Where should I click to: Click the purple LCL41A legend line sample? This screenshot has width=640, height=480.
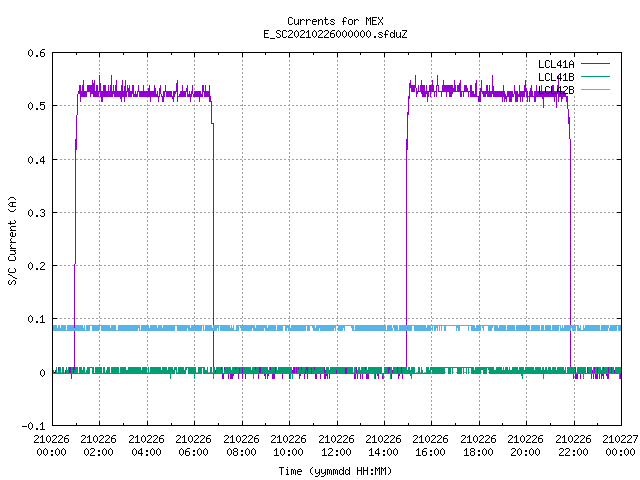point(595,64)
